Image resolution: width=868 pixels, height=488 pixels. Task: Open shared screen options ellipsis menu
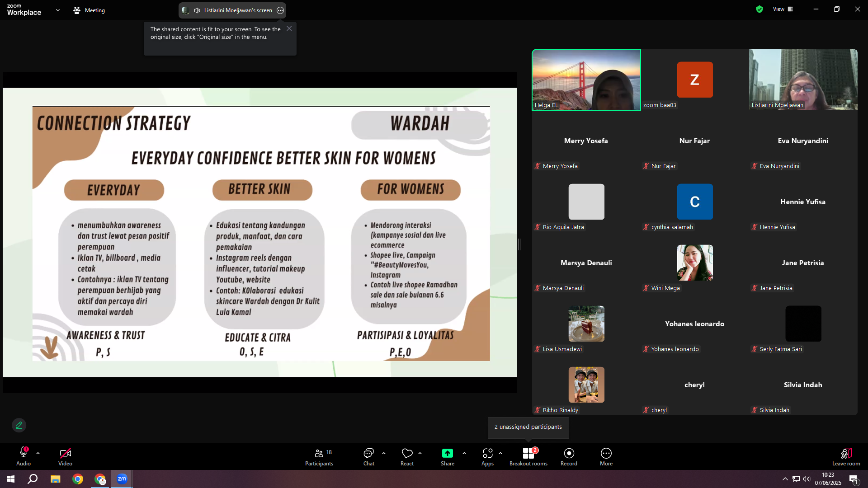coord(280,10)
